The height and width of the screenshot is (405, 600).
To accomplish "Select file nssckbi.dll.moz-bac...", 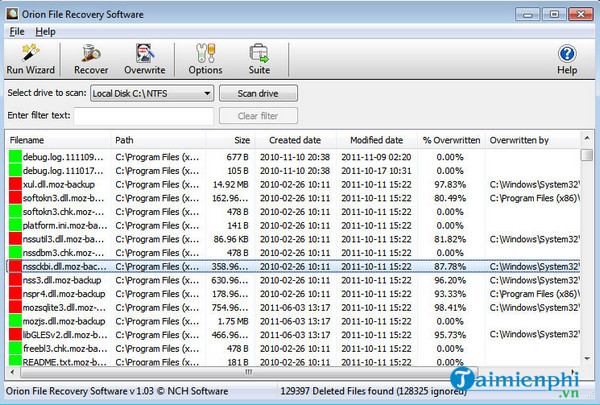I will click(64, 266).
